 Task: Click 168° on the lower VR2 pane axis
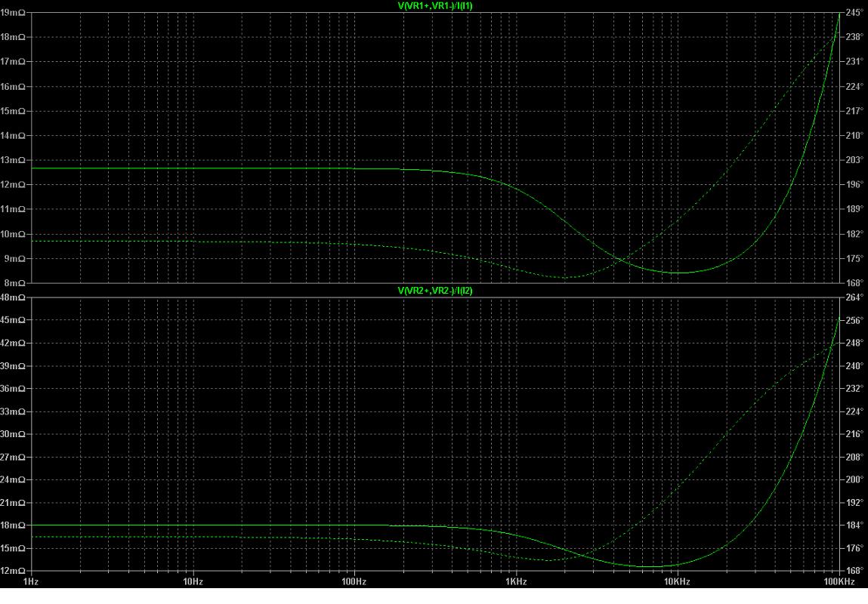854,571
